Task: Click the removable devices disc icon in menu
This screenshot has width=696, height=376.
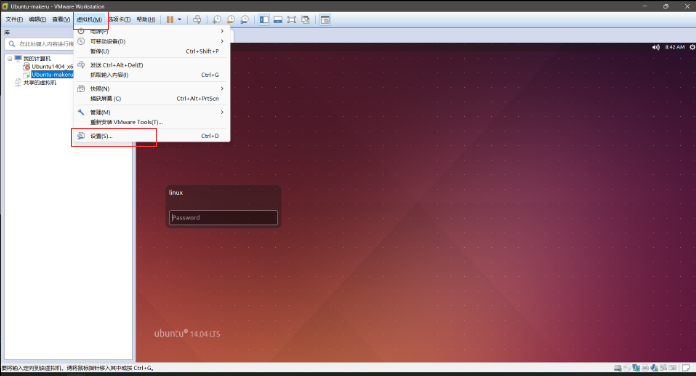Action: tap(81, 41)
